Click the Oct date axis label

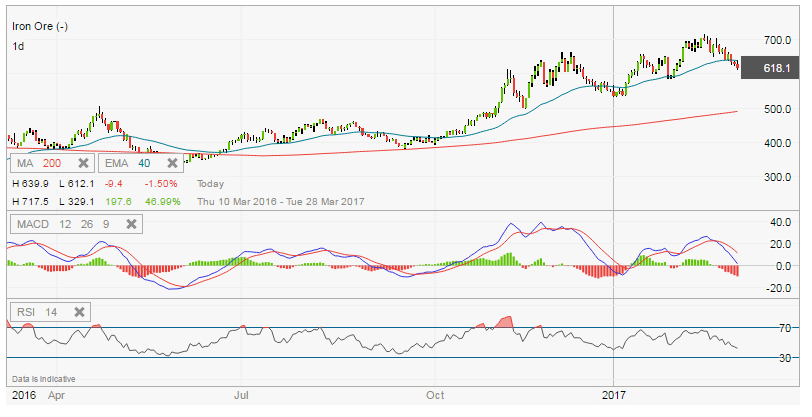pyautogui.click(x=435, y=395)
